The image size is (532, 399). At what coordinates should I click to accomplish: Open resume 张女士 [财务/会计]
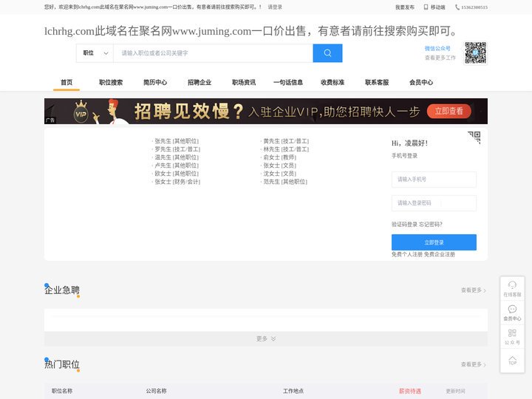[x=177, y=182]
